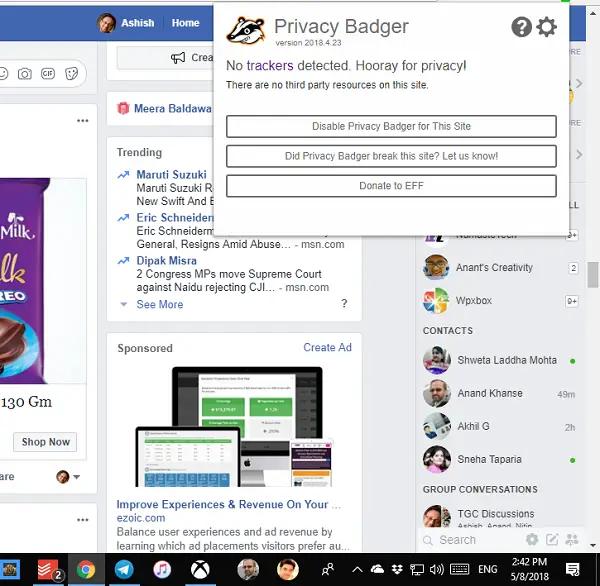Click Shweta Laddha Mohta avatar

pos(437,360)
